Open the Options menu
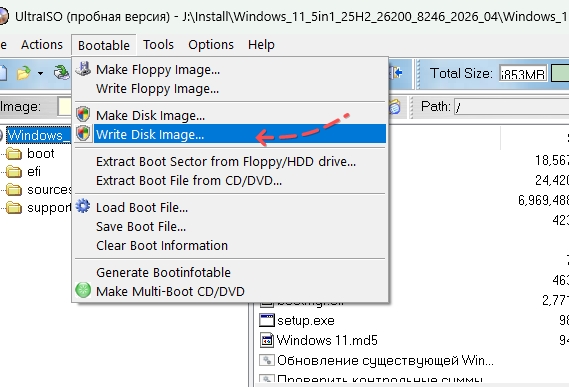The image size is (569, 387). 211,45
